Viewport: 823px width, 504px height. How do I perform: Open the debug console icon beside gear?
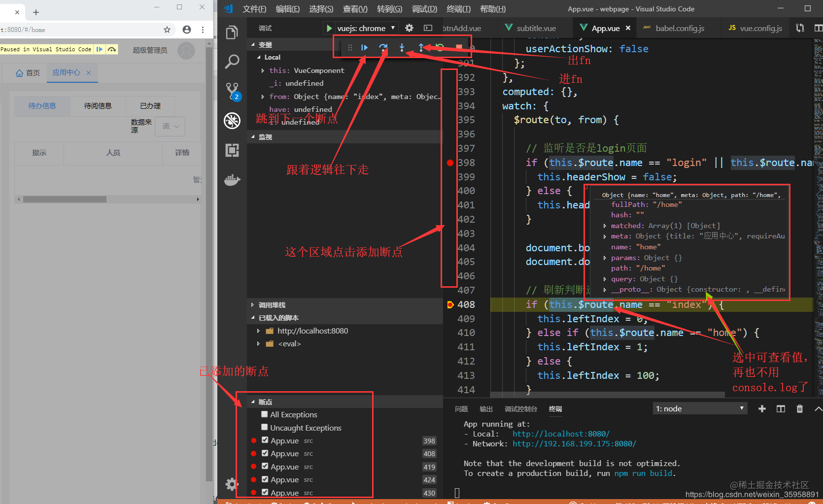(428, 28)
